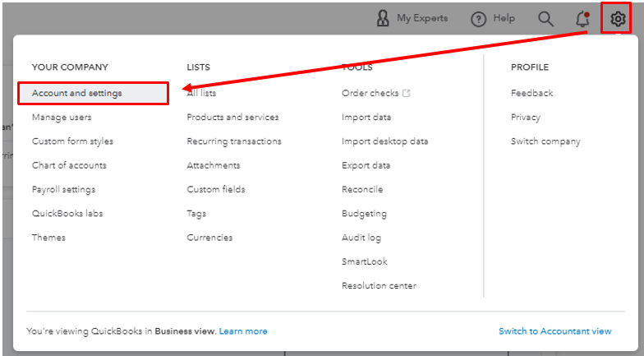Go to Chart of accounts

click(x=69, y=165)
